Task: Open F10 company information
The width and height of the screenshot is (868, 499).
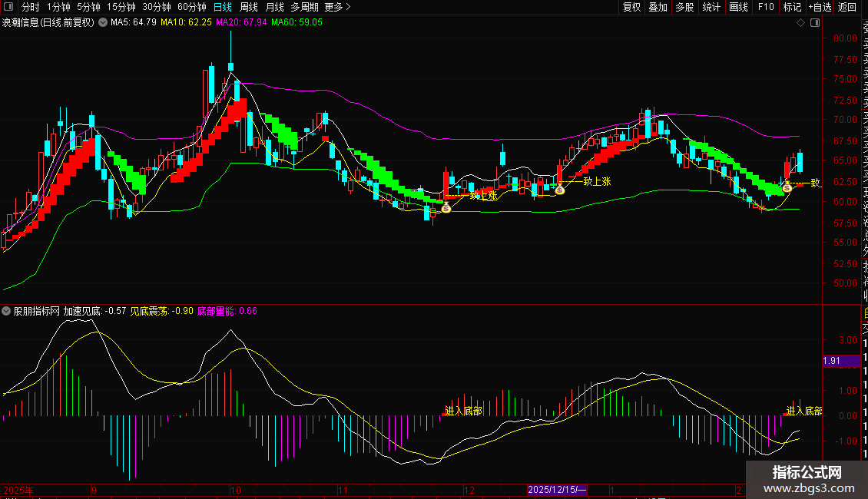Action: click(x=766, y=7)
